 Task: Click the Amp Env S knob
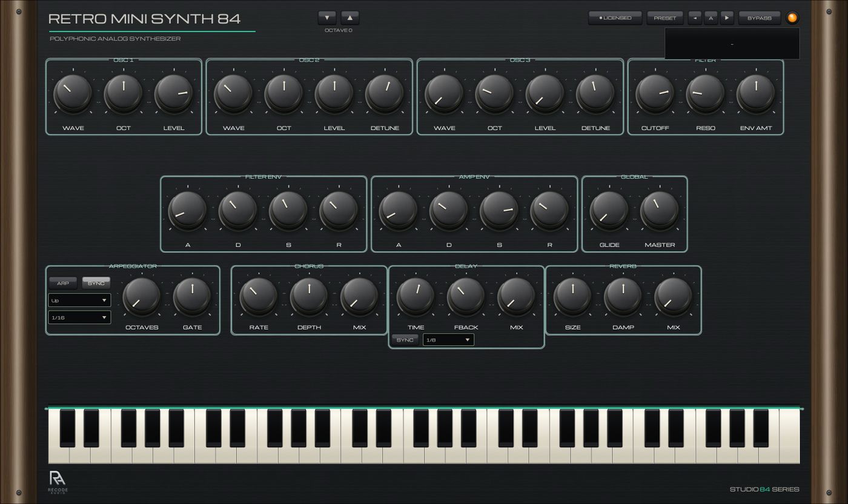coord(499,210)
